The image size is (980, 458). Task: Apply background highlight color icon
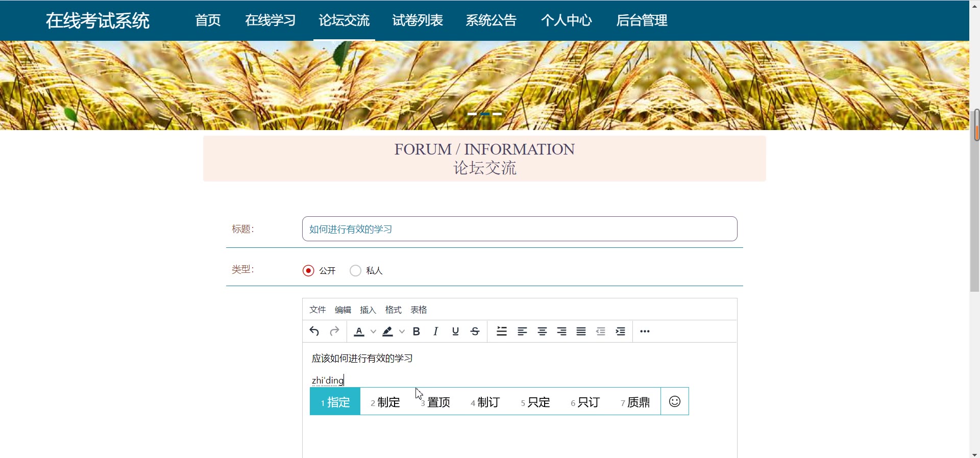(x=388, y=332)
